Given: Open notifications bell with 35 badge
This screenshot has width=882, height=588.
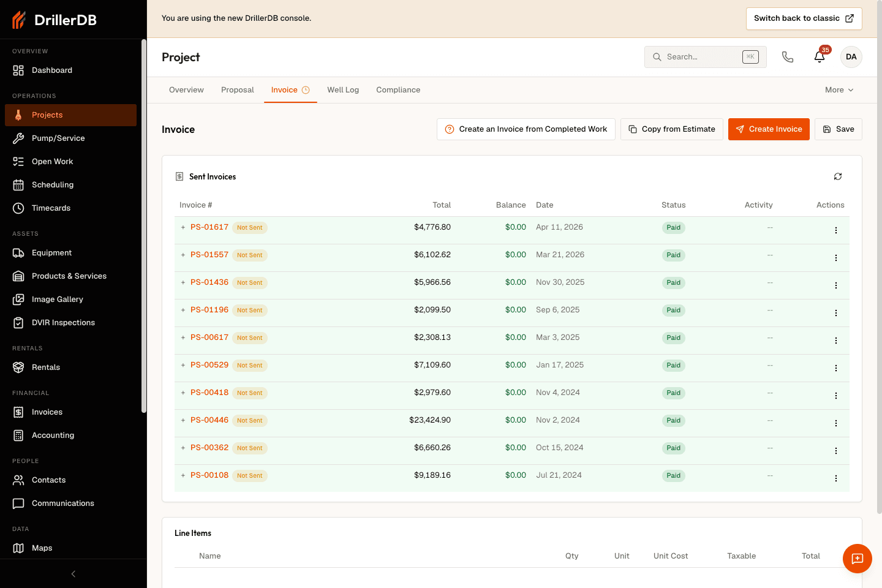Looking at the screenshot, I should 820,57.
